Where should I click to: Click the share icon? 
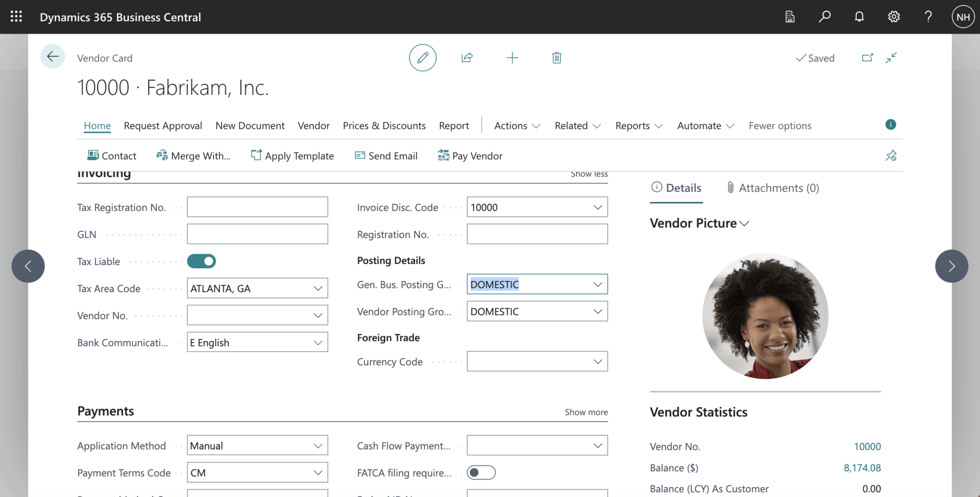click(x=467, y=58)
